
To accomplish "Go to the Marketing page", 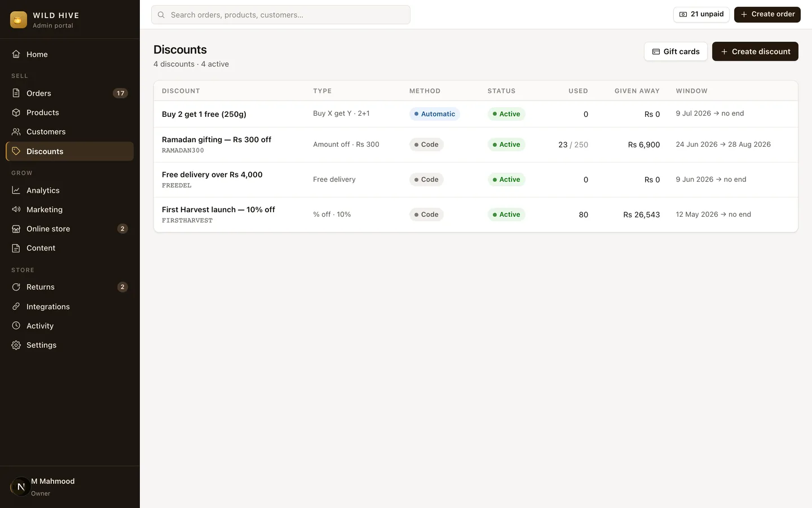I will (x=70, y=209).
